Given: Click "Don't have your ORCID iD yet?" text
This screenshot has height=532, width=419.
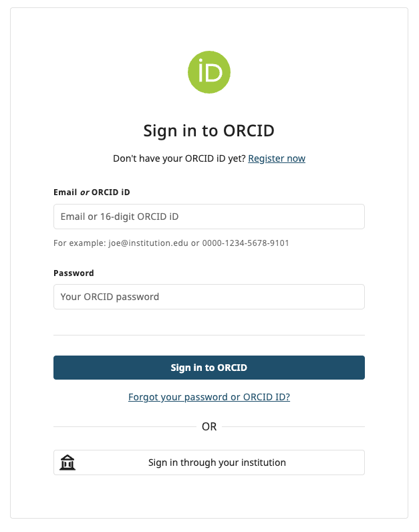Looking at the screenshot, I should tap(179, 158).
